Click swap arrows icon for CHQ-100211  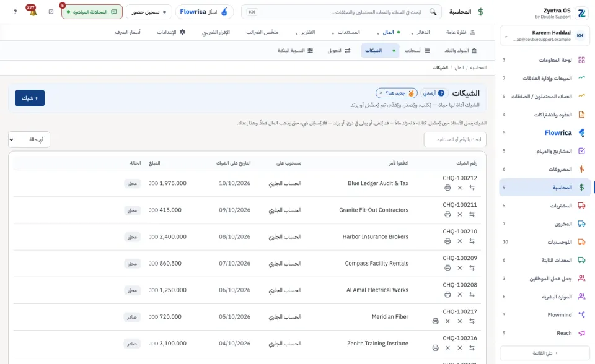(x=472, y=214)
